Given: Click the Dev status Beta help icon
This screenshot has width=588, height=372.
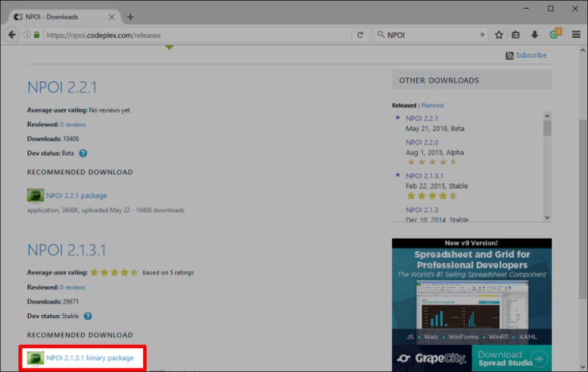Looking at the screenshot, I should coord(83,153).
